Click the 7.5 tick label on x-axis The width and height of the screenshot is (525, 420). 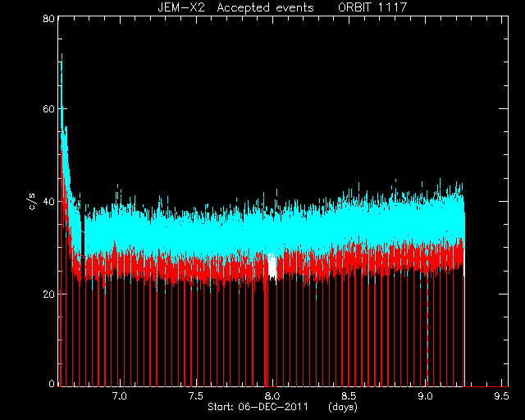click(196, 396)
